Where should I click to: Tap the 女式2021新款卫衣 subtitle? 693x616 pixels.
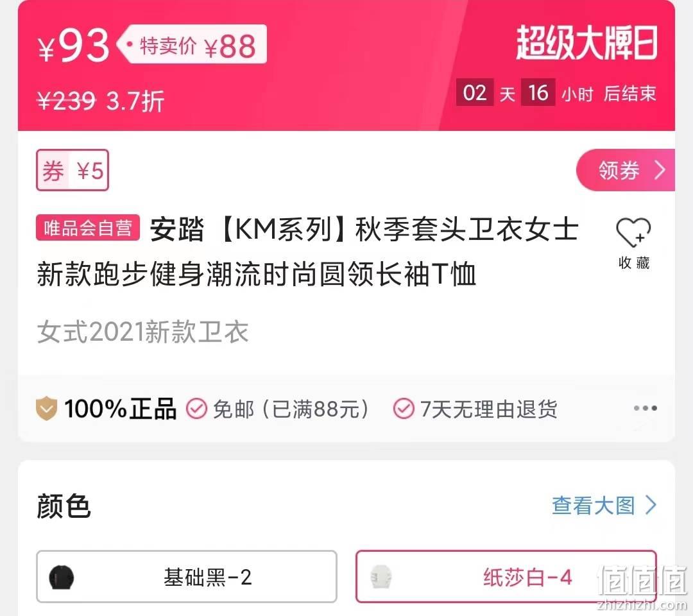point(142,331)
